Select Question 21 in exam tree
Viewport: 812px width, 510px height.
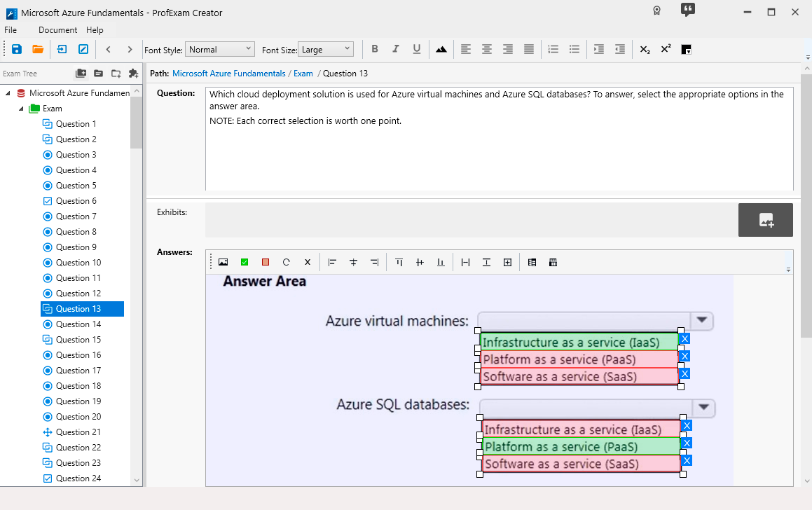(78, 432)
